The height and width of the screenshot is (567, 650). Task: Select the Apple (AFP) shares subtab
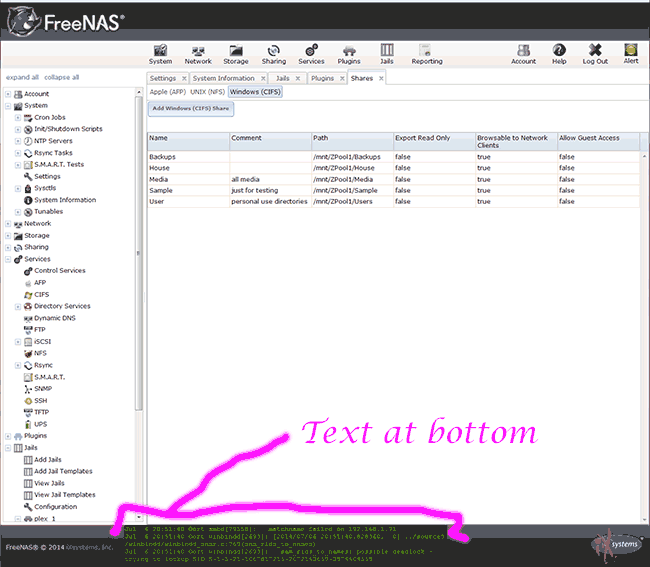168,92
